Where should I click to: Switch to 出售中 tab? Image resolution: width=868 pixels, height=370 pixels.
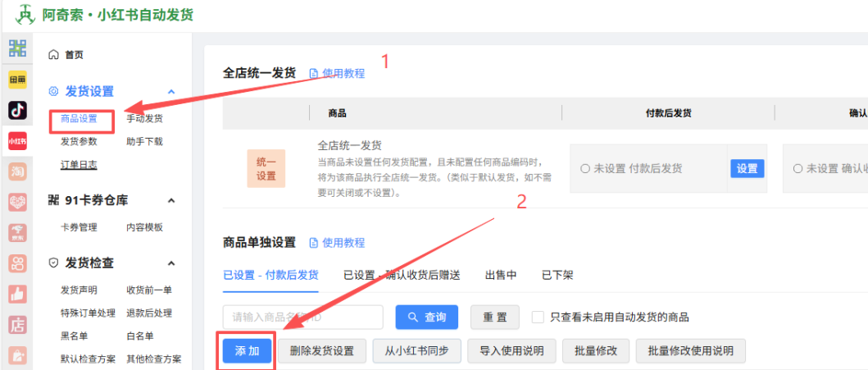pyautogui.click(x=501, y=276)
